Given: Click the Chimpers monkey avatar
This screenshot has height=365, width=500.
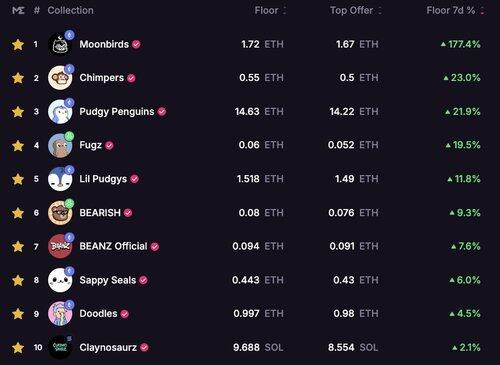Looking at the screenshot, I should pos(60,78).
